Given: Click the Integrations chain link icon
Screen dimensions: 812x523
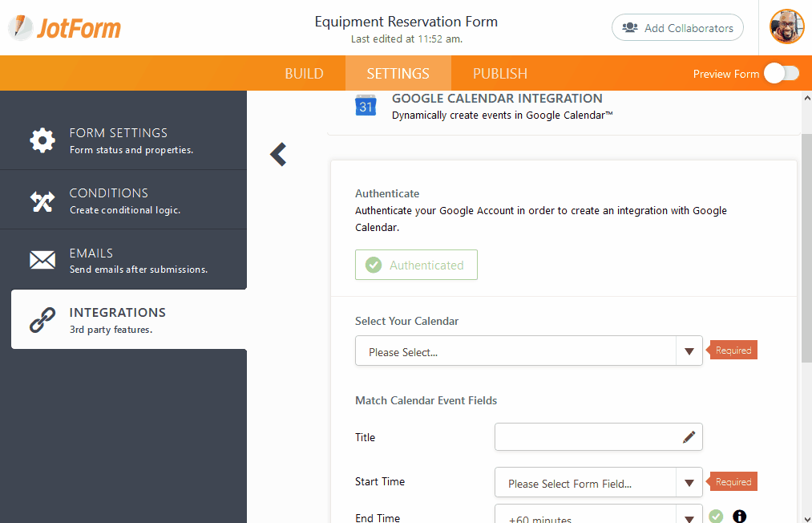Looking at the screenshot, I should tap(42, 319).
